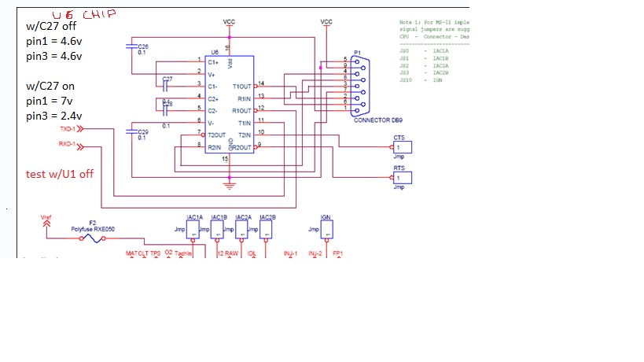Click the TXD-1 signal label
This screenshot has height=362, width=644.
pyautogui.click(x=68, y=129)
